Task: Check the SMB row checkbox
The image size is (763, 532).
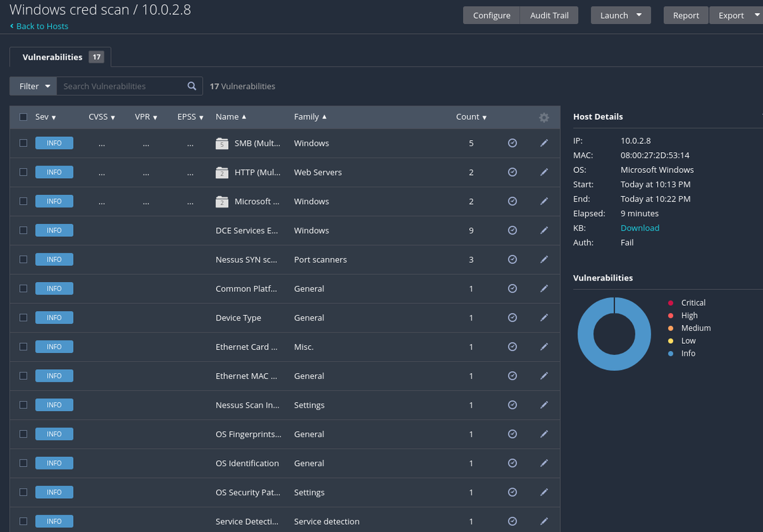Action: 23,143
